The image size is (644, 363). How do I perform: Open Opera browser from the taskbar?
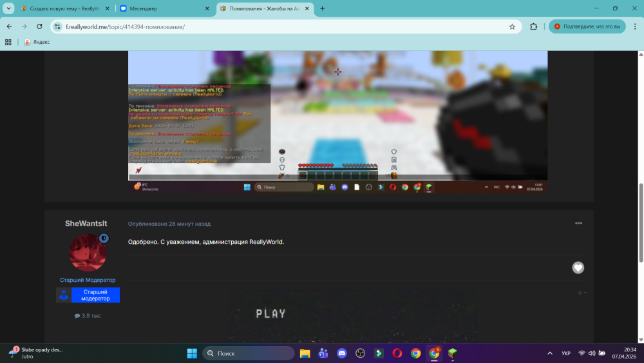(397, 353)
